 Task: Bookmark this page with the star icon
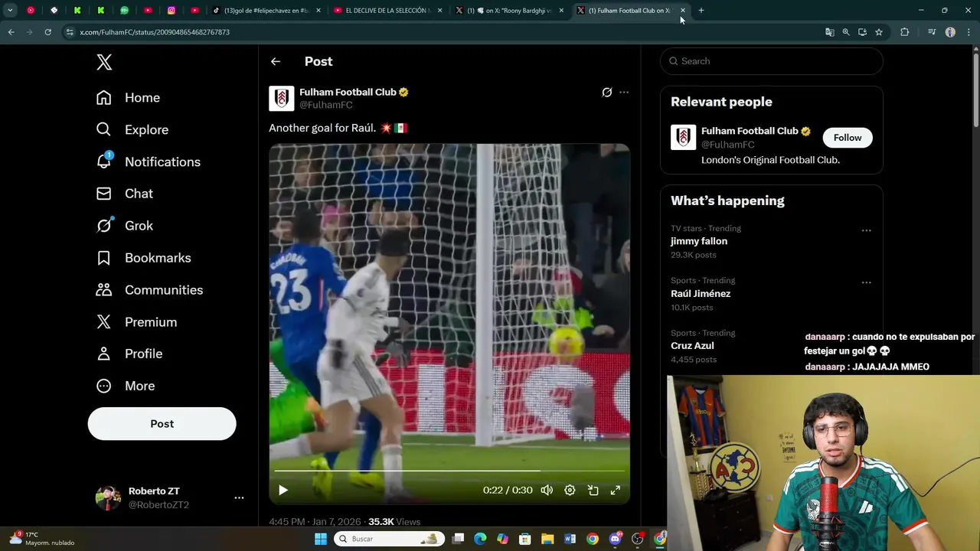879,32
